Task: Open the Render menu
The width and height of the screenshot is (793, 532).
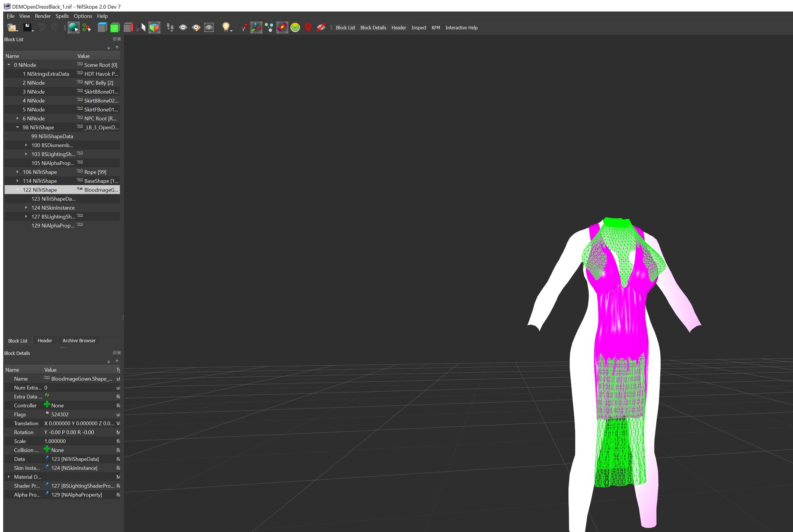Action: coord(43,16)
